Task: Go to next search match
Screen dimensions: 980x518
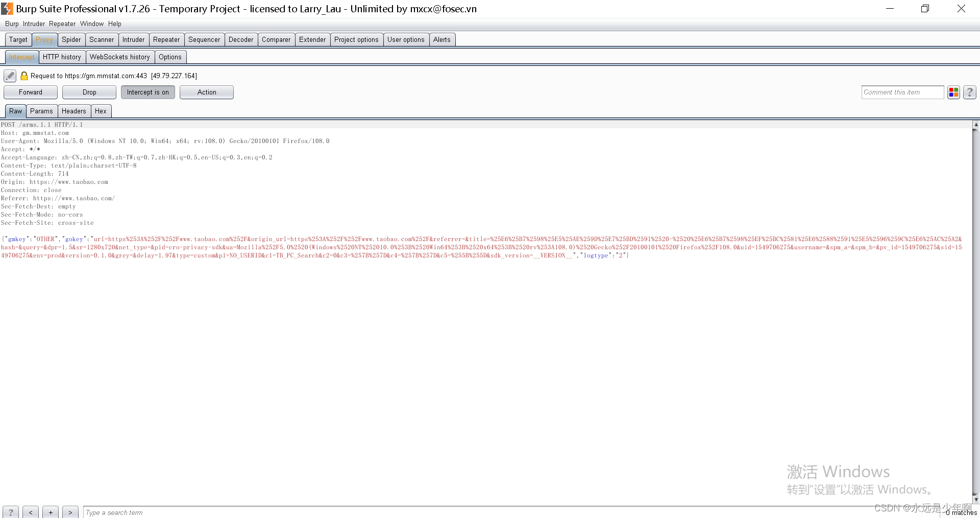Action: pyautogui.click(x=70, y=512)
